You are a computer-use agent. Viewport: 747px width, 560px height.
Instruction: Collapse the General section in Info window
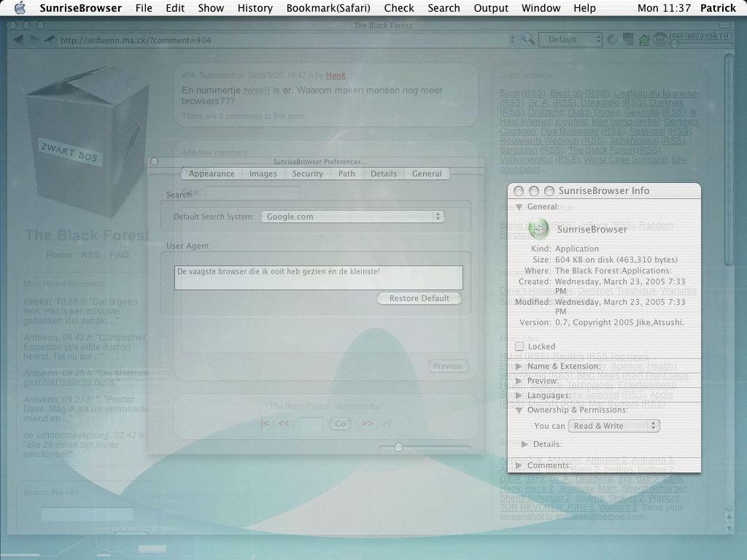(519, 206)
